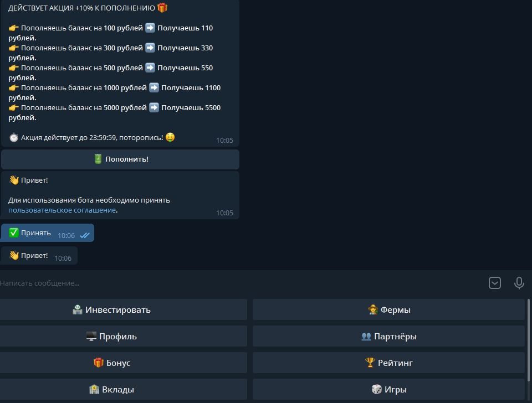Open Фермы from the bot keyboard
The width and height of the screenshot is (532, 403).
point(389,309)
